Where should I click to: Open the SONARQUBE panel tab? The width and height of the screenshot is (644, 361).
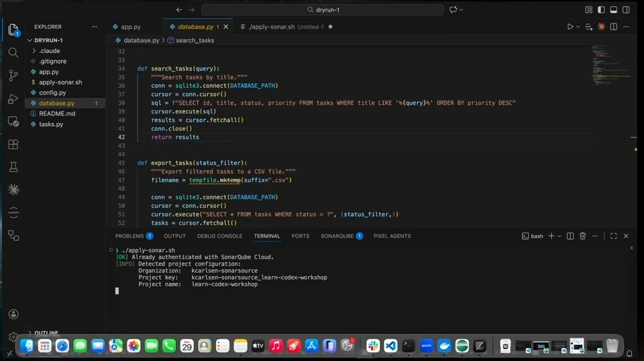coord(341,236)
